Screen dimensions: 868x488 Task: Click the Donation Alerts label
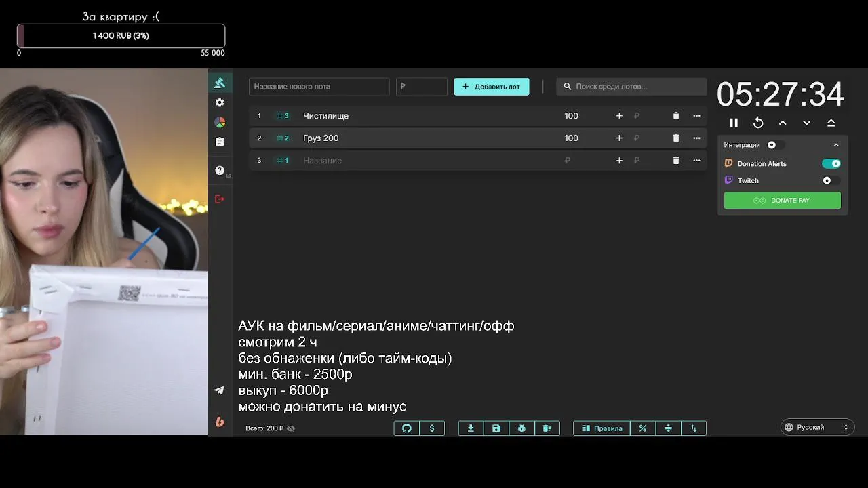click(762, 164)
